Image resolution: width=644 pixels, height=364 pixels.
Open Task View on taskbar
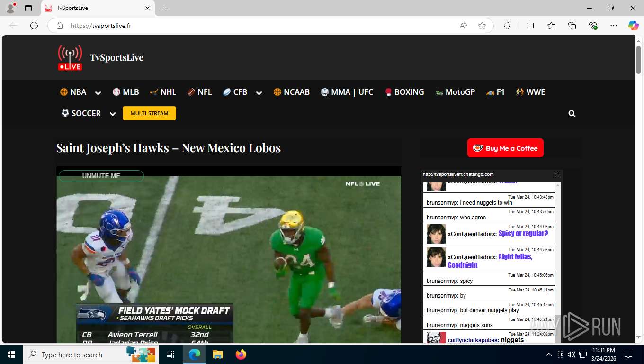point(170,355)
